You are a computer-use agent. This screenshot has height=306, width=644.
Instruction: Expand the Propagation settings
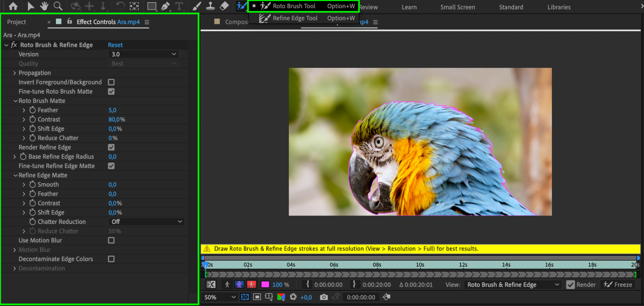(14, 73)
